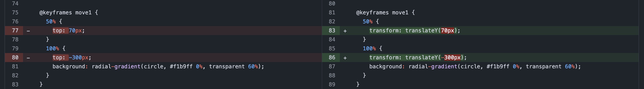Click minus marker on removed line 80

(28, 58)
